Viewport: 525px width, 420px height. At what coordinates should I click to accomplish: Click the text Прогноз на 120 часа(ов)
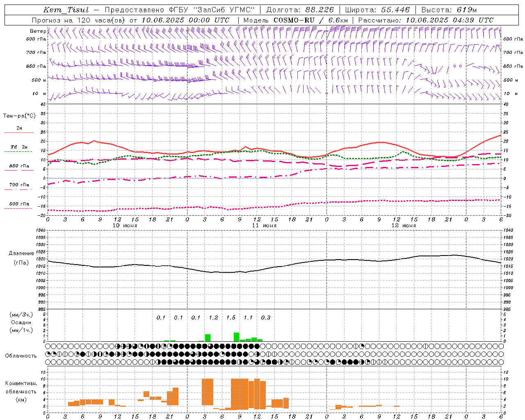[x=79, y=20]
